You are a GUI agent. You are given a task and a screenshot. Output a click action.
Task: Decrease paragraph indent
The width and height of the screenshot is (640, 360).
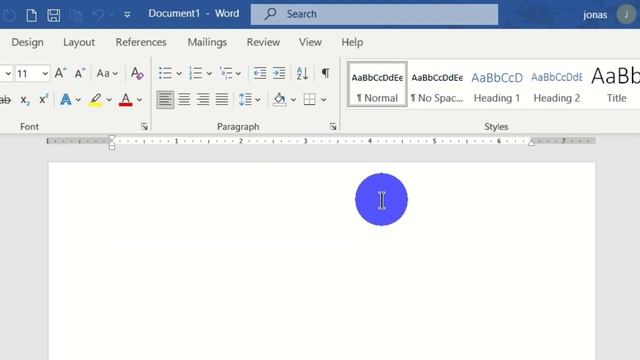point(260,73)
